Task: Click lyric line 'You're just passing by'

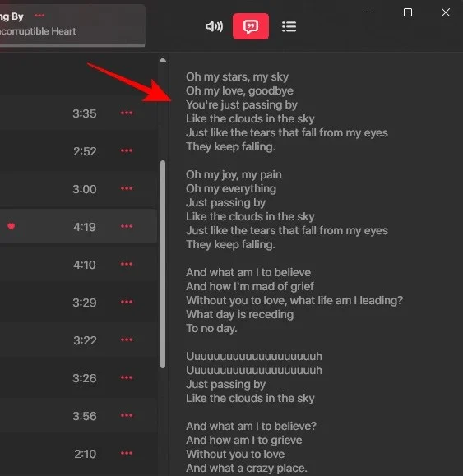Action: pos(242,105)
